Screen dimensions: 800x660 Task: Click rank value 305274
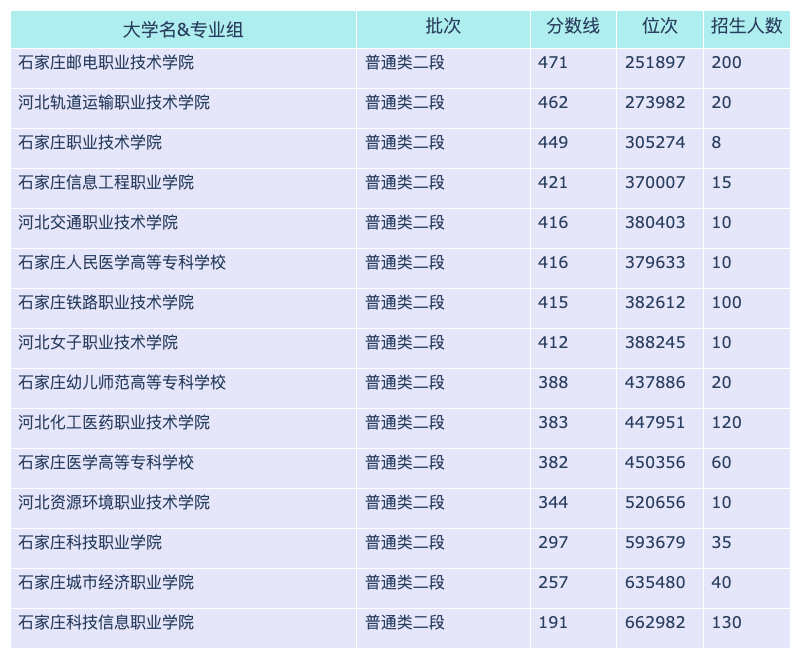click(655, 142)
